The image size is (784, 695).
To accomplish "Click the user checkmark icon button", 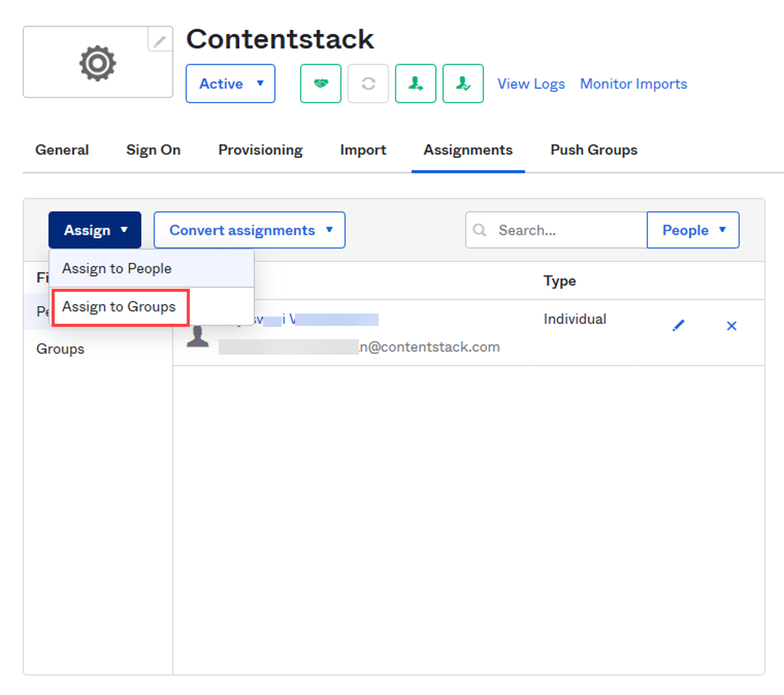I will click(x=463, y=84).
